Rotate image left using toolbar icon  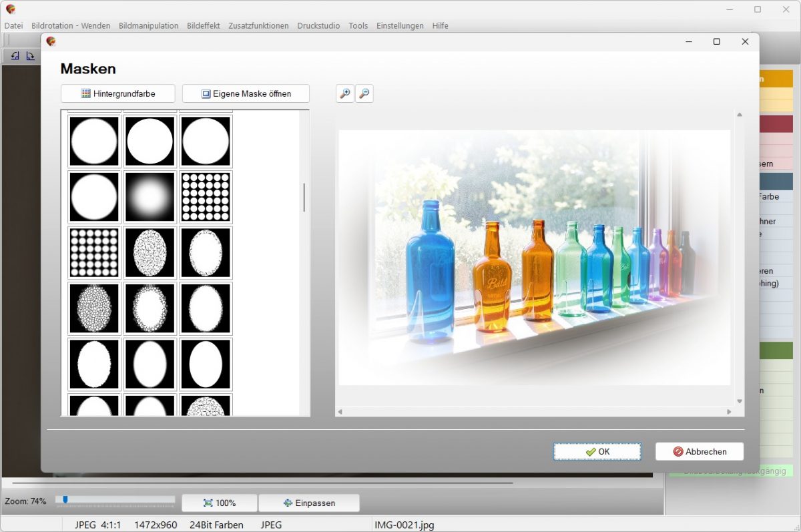coord(15,56)
